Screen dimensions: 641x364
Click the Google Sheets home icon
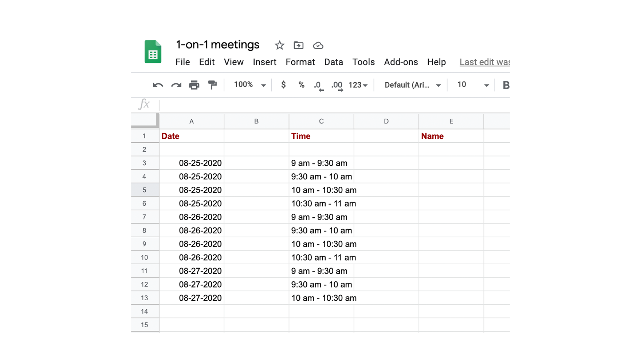coord(153,52)
